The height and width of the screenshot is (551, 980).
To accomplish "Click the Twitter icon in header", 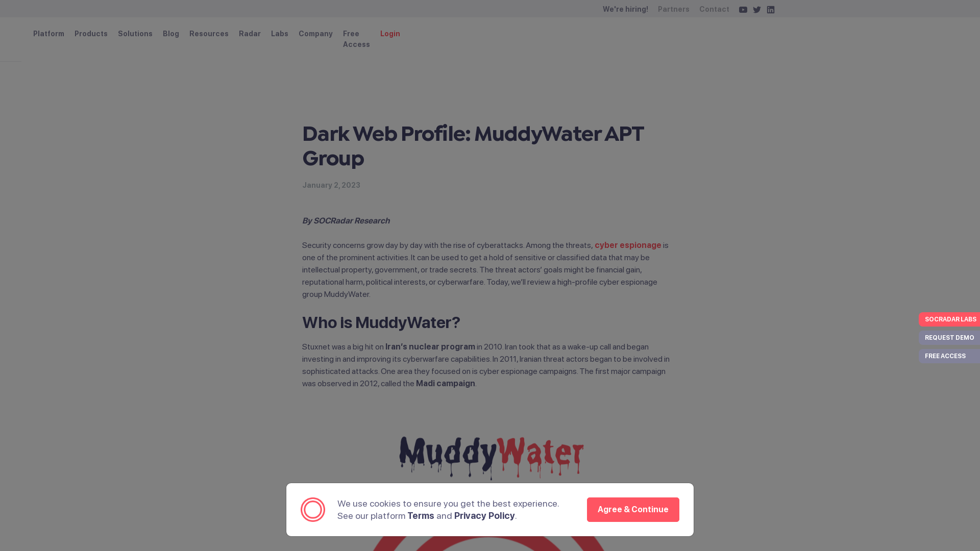I will [756, 9].
